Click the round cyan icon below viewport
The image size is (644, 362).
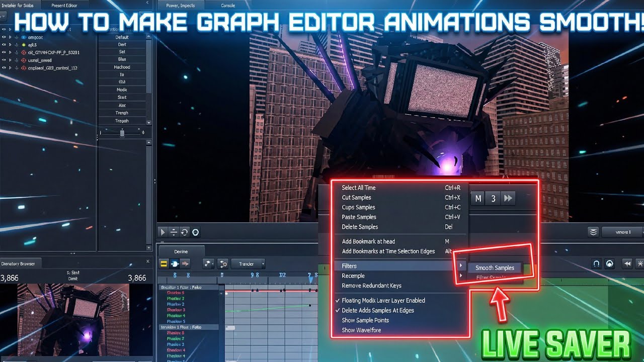[x=196, y=232]
